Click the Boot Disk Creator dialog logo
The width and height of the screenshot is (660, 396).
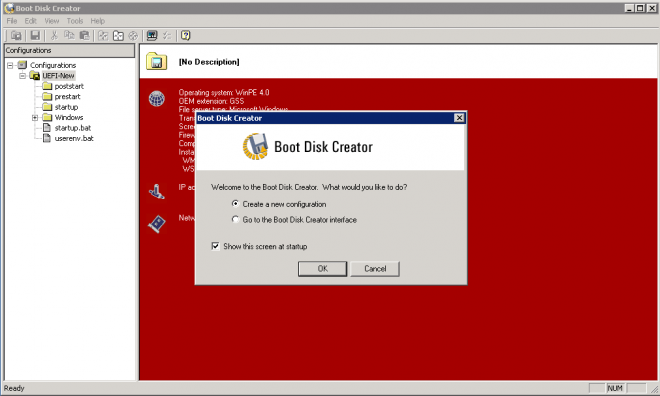point(255,146)
